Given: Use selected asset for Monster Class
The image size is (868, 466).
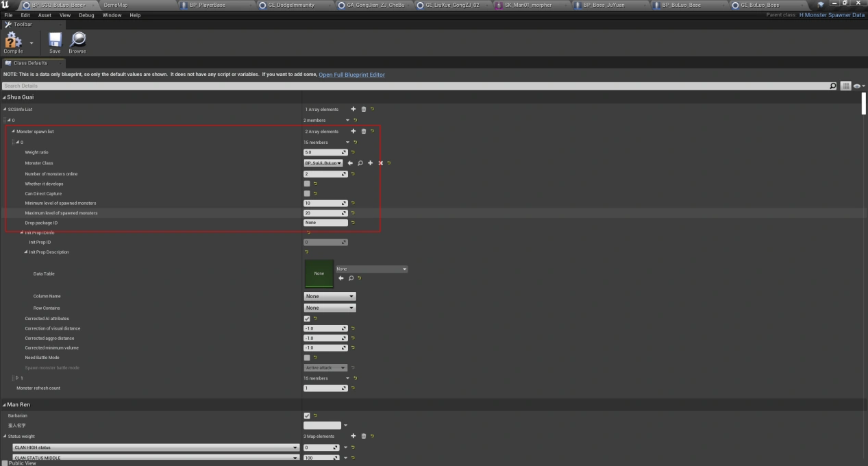Looking at the screenshot, I should coord(350,163).
